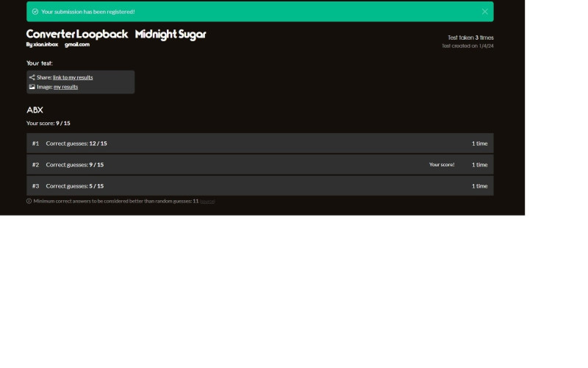Select the #2 row with 9 / 15 guesses
The image size is (588, 368).
point(260,164)
